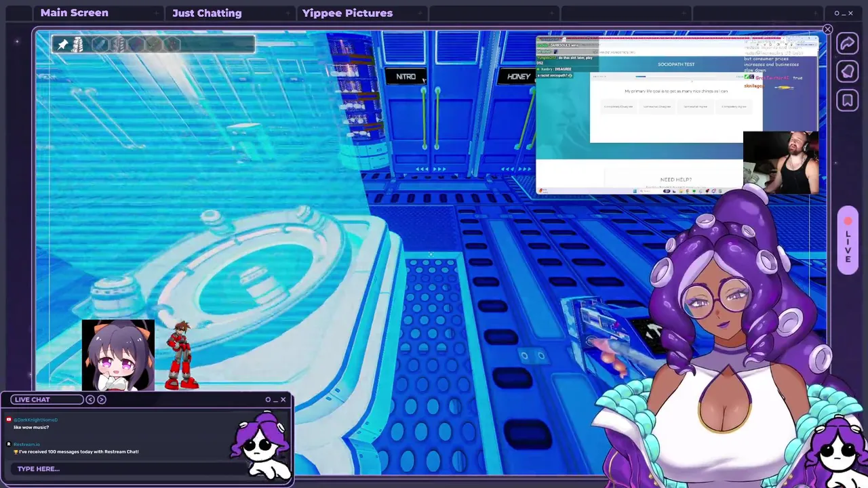Select fifth faded hexagon slot in game toolbar

(172, 45)
